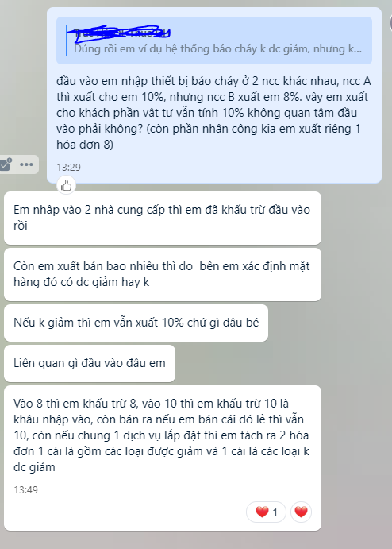
Task: Select the message "Em nhập vào 2 nhà cung cấp"
Action: coord(162,218)
